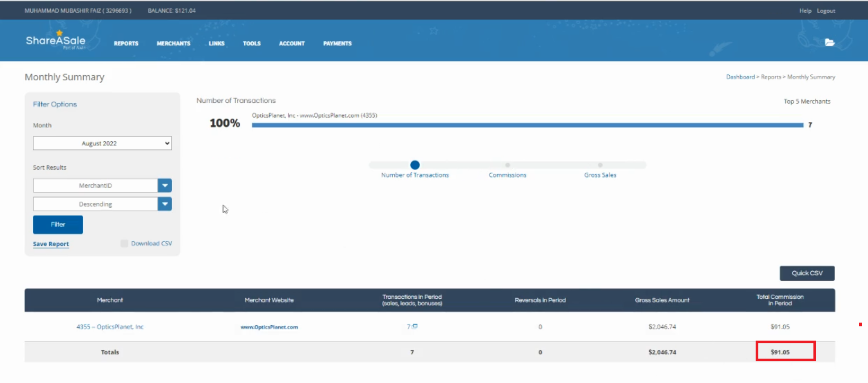The image size is (868, 383).
Task: Click the OpticsPlanet row $91.05 commission
Action: [x=780, y=327]
